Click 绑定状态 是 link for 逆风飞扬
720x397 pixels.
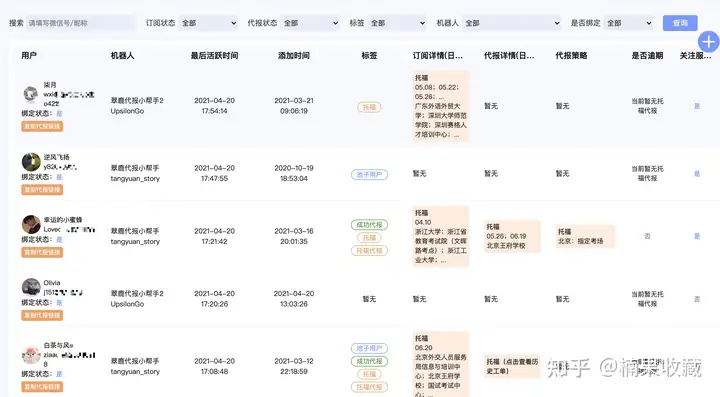coord(59,177)
